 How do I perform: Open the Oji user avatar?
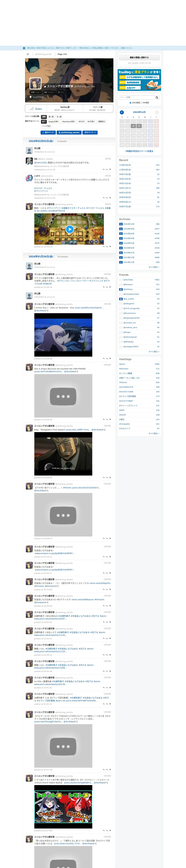click(x=29, y=161)
